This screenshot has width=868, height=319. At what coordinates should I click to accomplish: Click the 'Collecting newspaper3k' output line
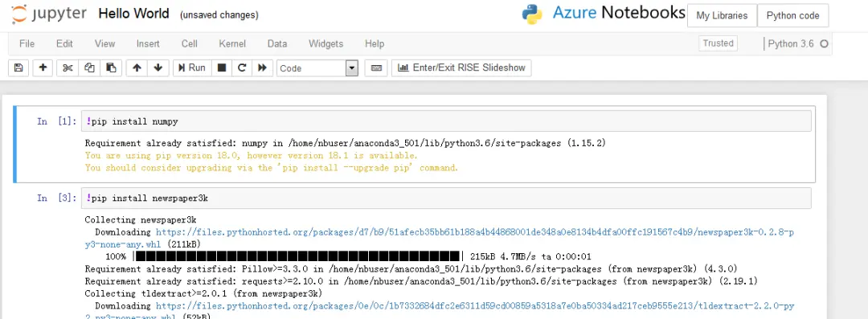click(141, 220)
